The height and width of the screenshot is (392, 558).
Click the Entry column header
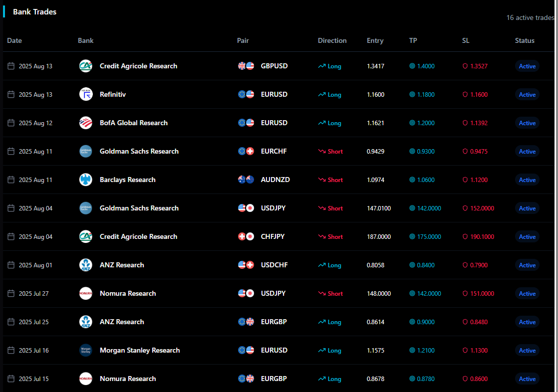[375, 40]
